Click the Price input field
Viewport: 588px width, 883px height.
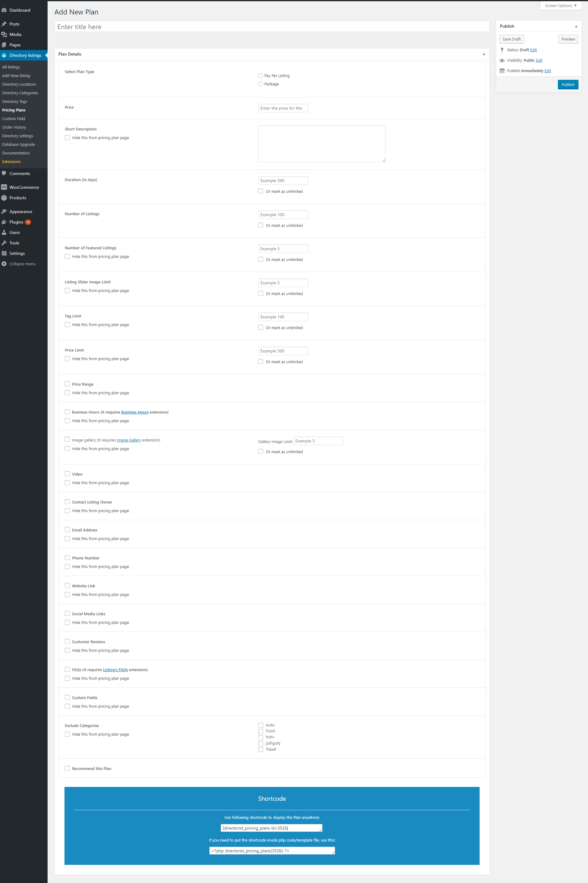click(x=283, y=108)
